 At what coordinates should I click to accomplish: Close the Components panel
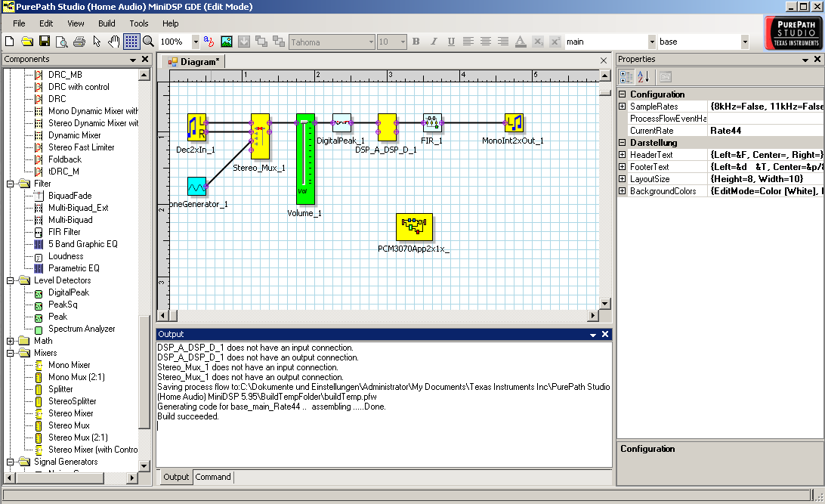(145, 59)
